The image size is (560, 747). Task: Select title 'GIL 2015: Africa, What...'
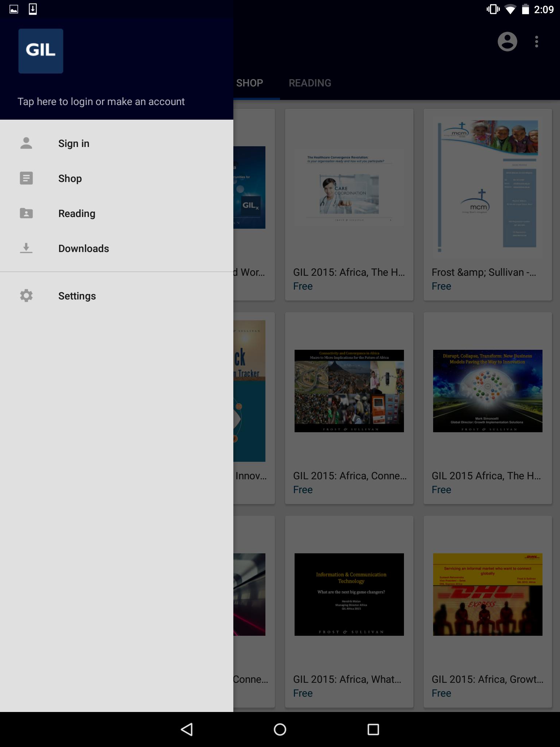click(347, 680)
